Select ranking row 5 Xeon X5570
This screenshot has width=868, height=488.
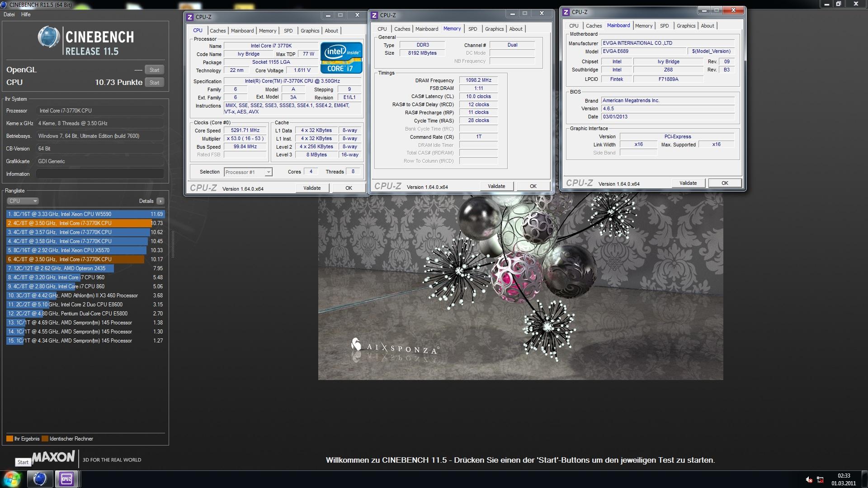(85, 250)
